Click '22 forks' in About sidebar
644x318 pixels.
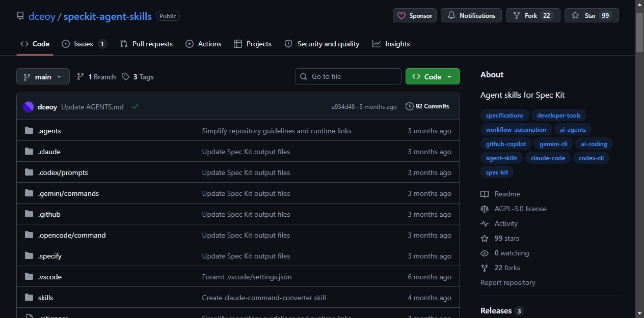[507, 268]
